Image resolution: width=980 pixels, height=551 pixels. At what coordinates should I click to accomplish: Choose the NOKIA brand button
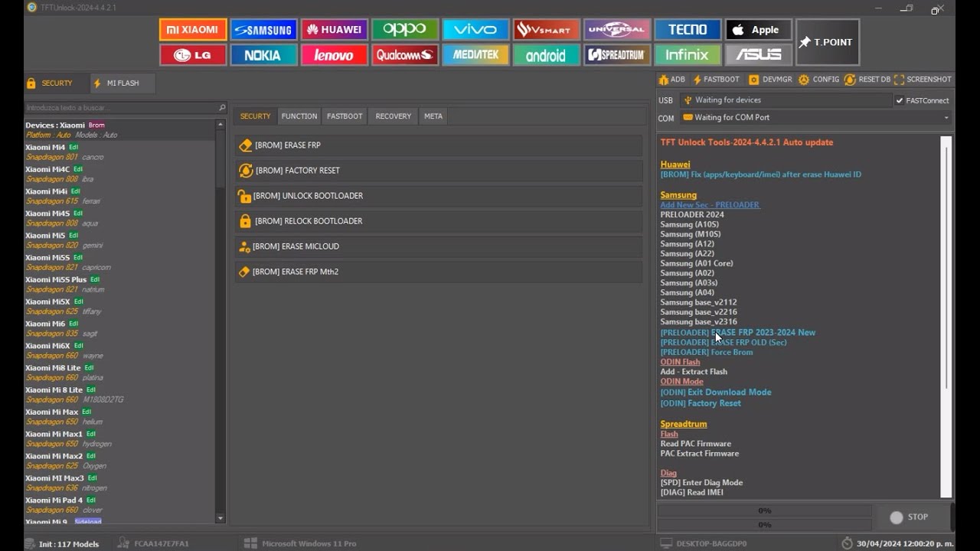pos(263,55)
